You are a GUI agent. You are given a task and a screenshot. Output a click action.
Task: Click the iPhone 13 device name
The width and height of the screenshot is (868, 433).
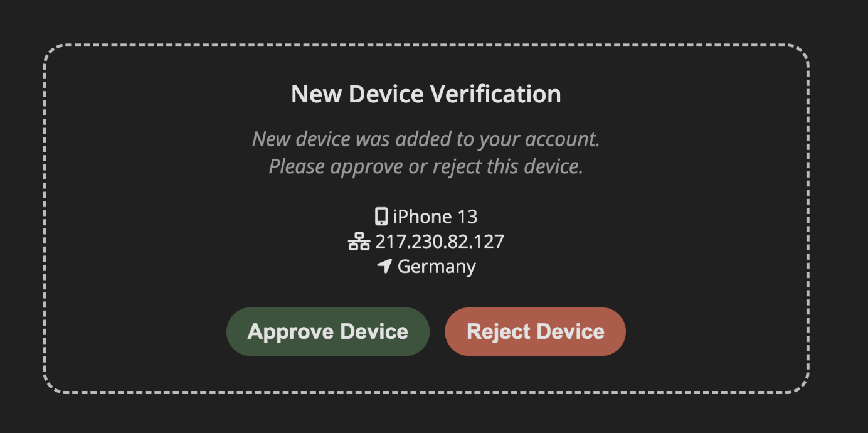[x=435, y=216]
